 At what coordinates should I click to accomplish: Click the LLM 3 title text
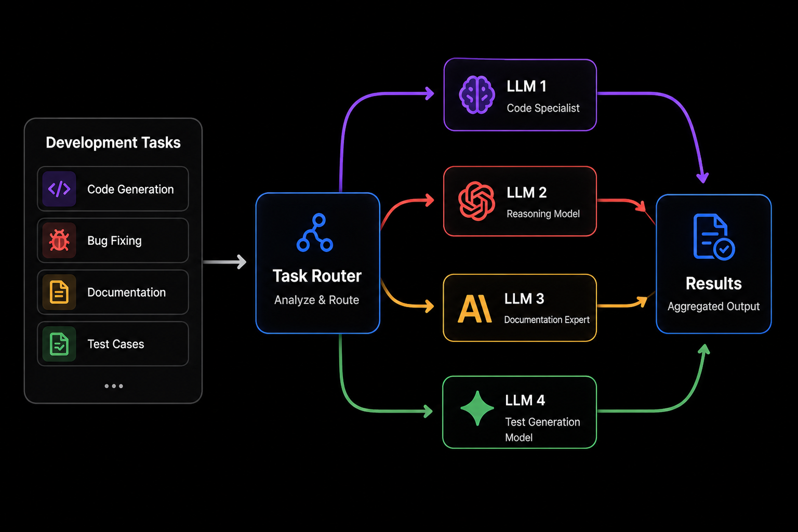coord(524,299)
